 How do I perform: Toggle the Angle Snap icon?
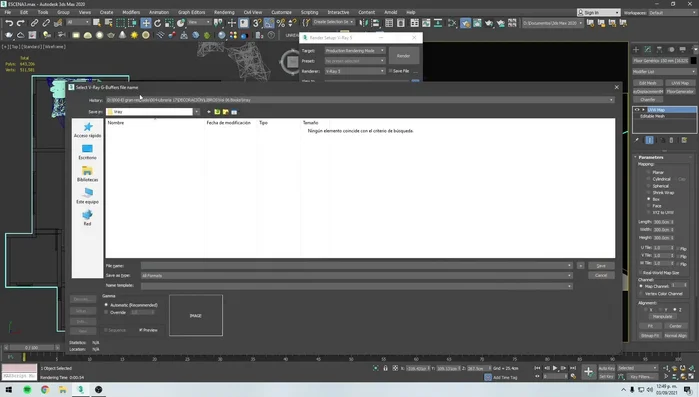tap(269, 23)
